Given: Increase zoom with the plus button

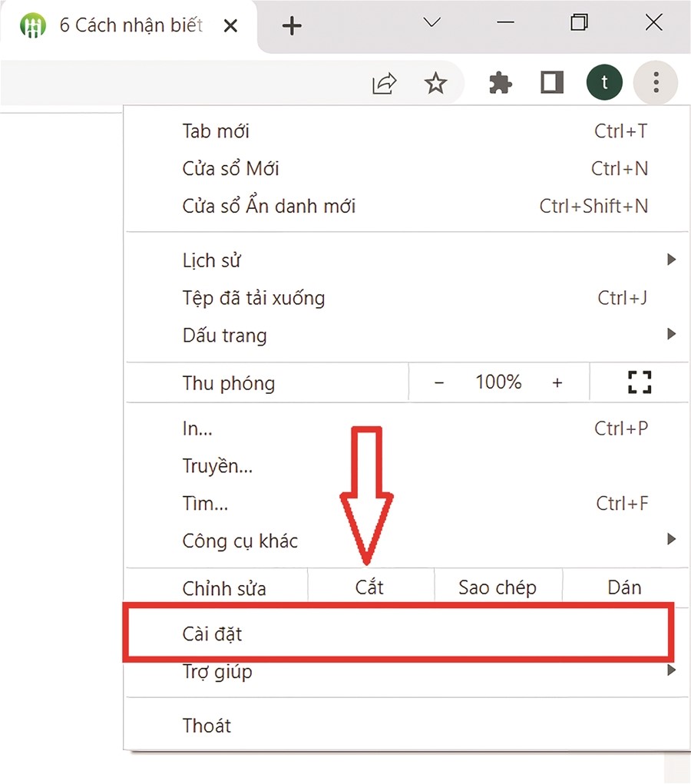Looking at the screenshot, I should tap(557, 382).
